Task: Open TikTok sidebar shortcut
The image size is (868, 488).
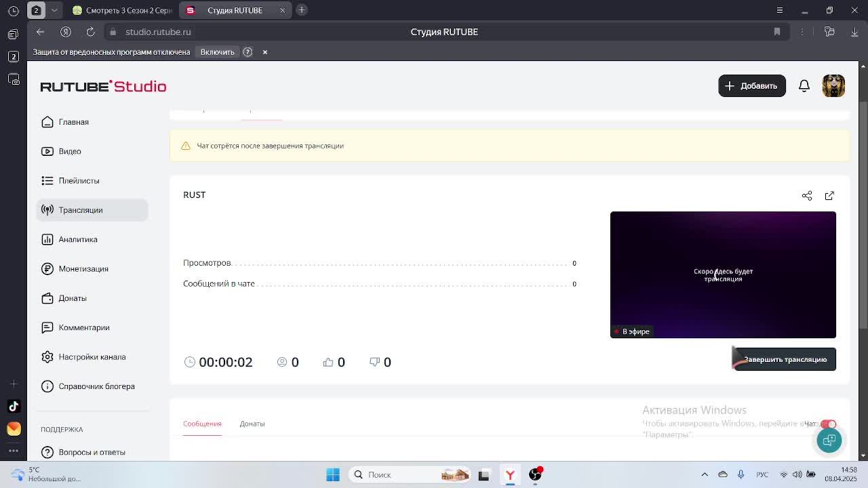Action: [14, 407]
